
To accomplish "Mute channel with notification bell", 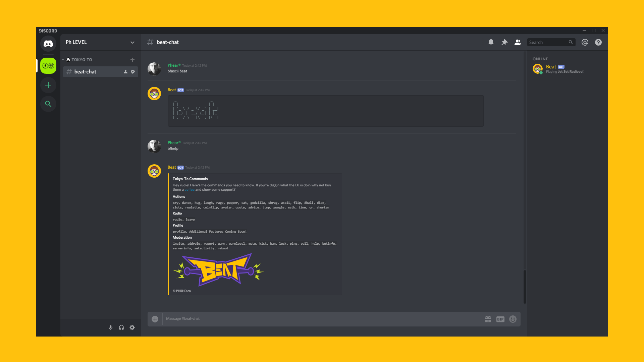I will pyautogui.click(x=491, y=42).
